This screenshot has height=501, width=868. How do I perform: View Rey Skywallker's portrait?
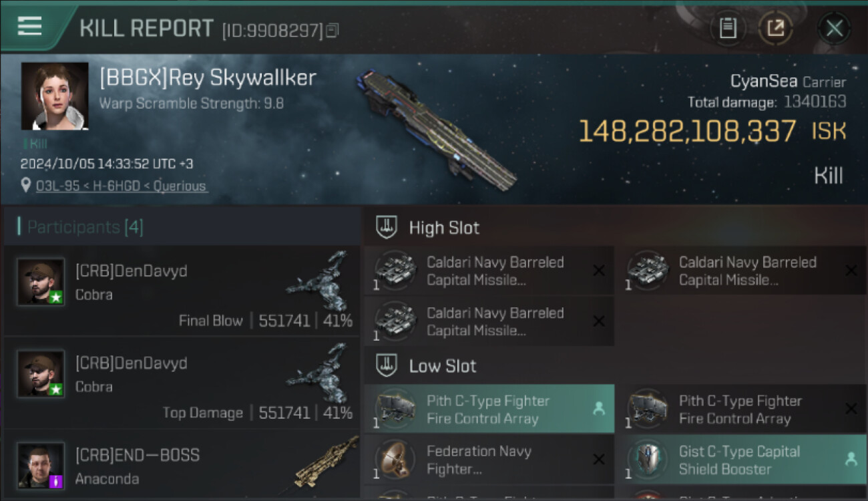coord(55,96)
